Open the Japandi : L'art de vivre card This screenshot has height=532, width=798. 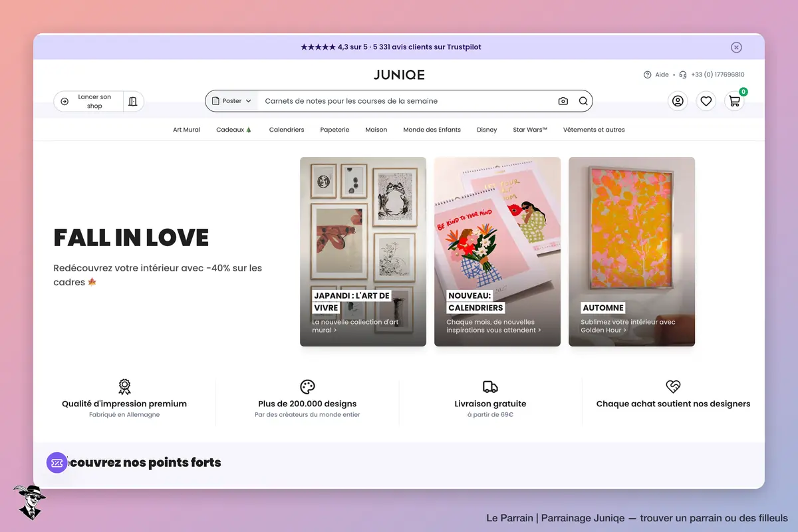click(363, 251)
